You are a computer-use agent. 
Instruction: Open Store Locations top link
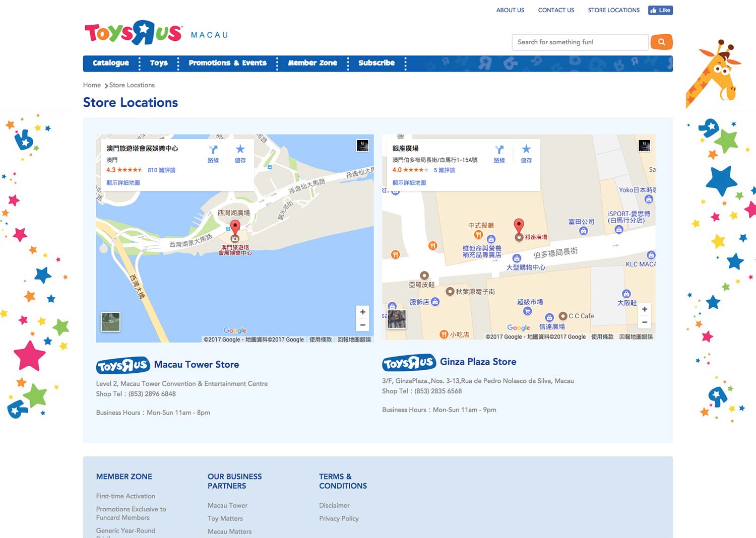tap(613, 10)
